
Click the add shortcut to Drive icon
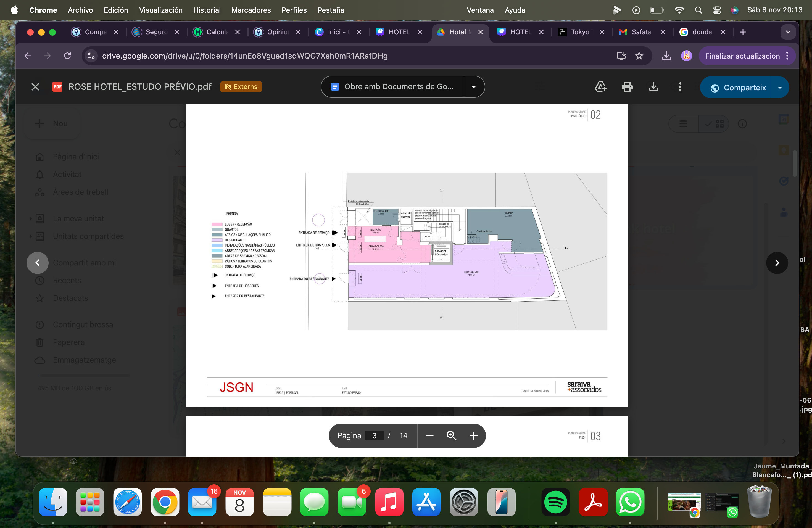click(x=600, y=87)
